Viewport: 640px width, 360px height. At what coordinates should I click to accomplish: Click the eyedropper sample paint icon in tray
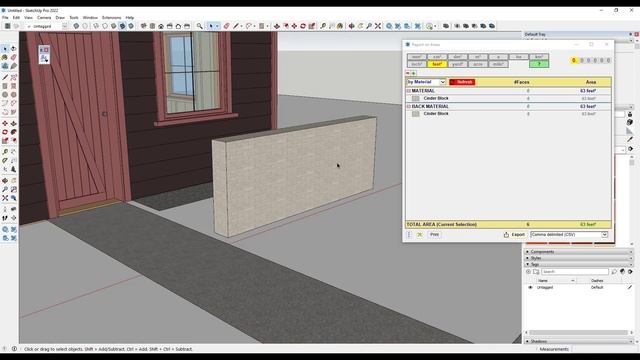click(x=630, y=140)
